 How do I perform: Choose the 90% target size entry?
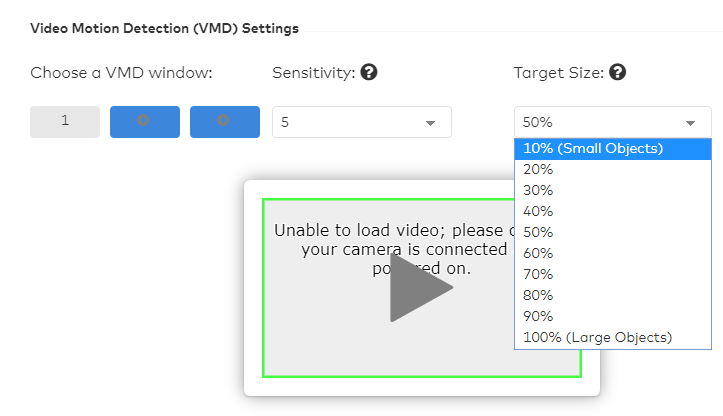(539, 316)
